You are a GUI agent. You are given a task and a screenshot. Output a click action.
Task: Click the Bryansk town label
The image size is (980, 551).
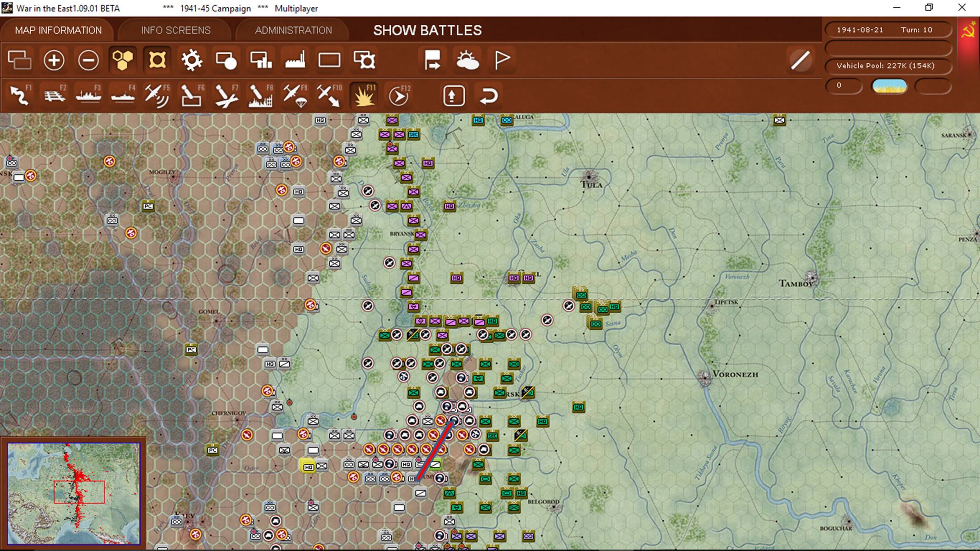pos(402,234)
